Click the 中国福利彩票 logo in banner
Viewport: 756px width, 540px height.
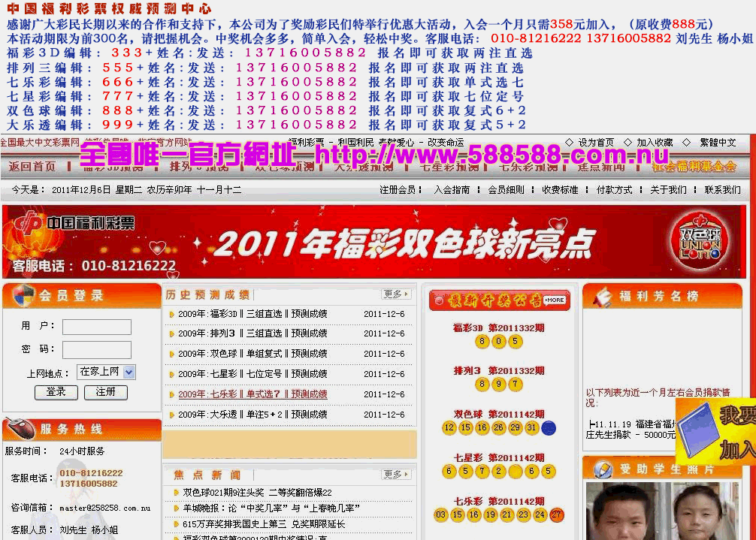pos(75,223)
